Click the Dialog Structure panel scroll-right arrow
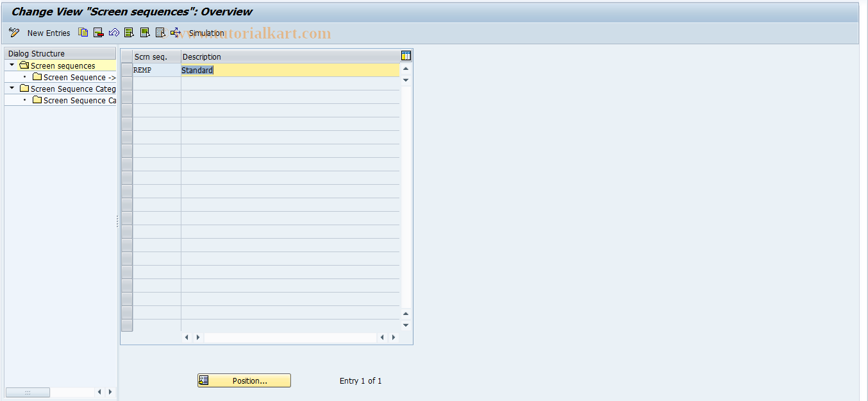The image size is (868, 401). click(110, 392)
